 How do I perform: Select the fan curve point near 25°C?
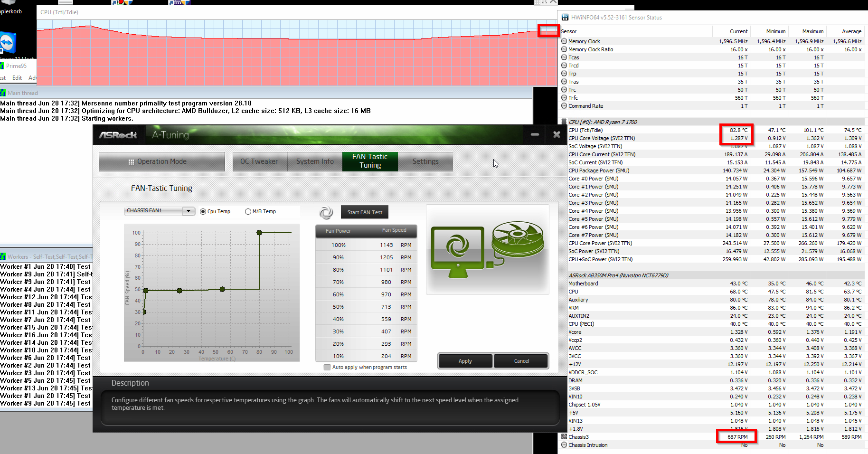[x=179, y=291]
